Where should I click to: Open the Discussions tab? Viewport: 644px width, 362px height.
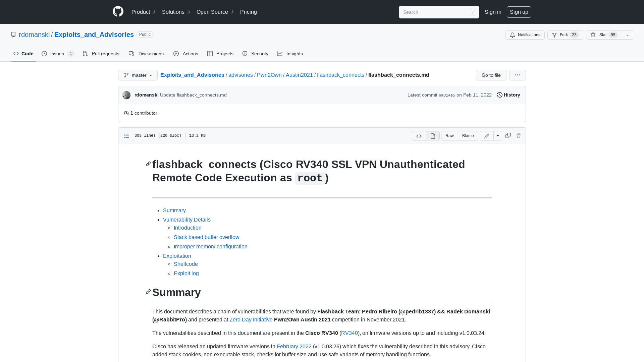pyautogui.click(x=146, y=54)
